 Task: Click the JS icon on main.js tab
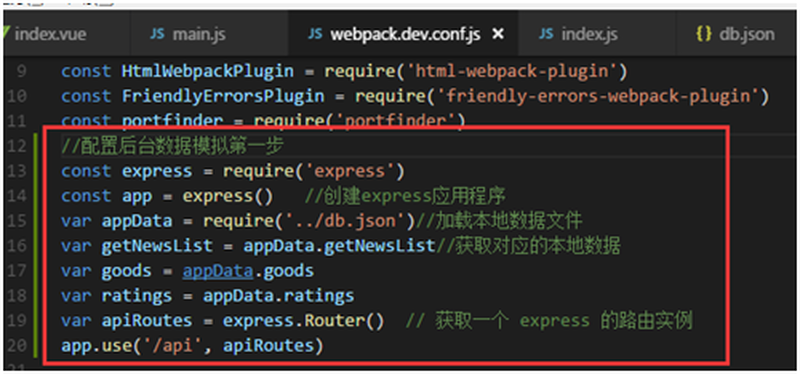tap(157, 34)
